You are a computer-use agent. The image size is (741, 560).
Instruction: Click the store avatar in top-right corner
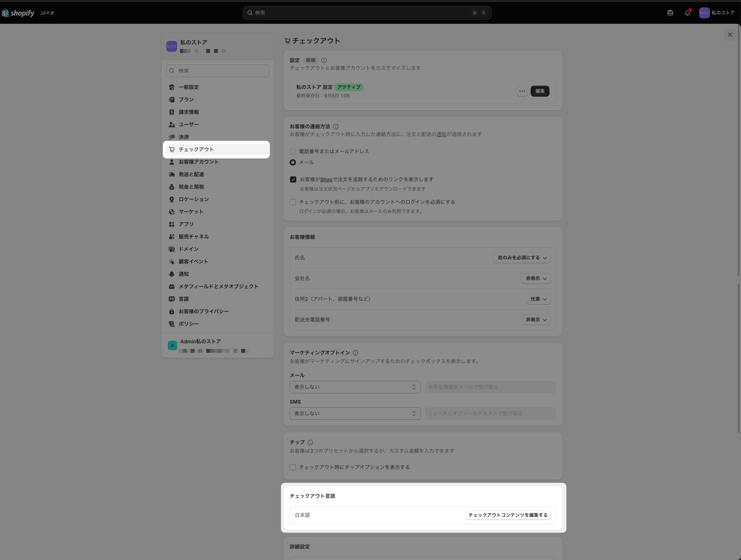coord(704,13)
